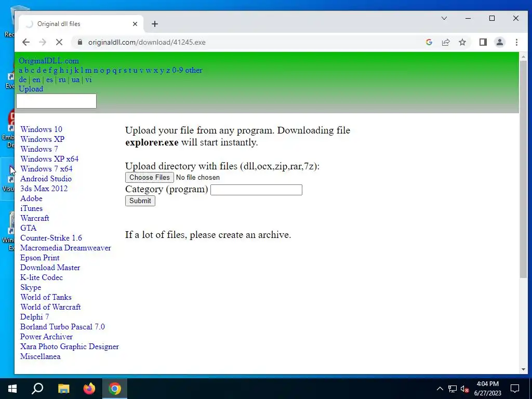Click the muted volume tray icon
532x399 pixels.
pos(464,389)
